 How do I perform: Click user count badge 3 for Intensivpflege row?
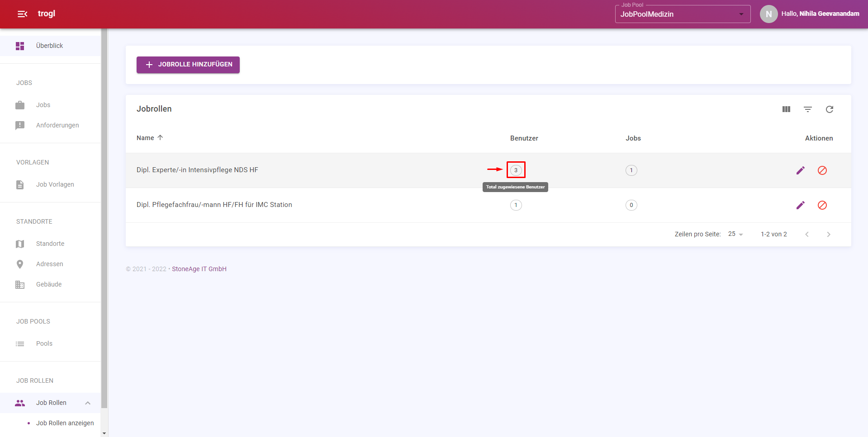(x=516, y=170)
